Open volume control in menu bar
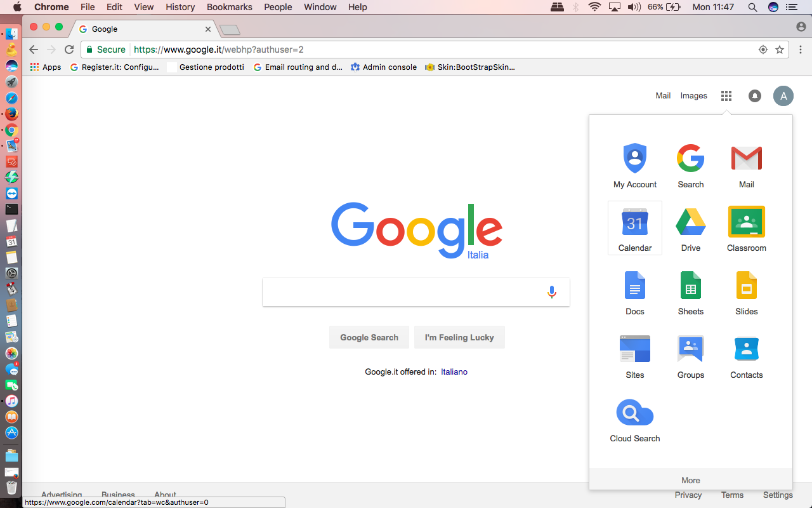The image size is (812, 508). pyautogui.click(x=634, y=7)
